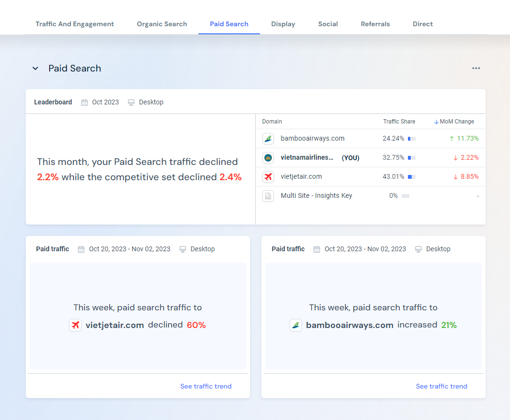Click the (YOU) label
Screen dimensions: 510x420
click(350, 158)
